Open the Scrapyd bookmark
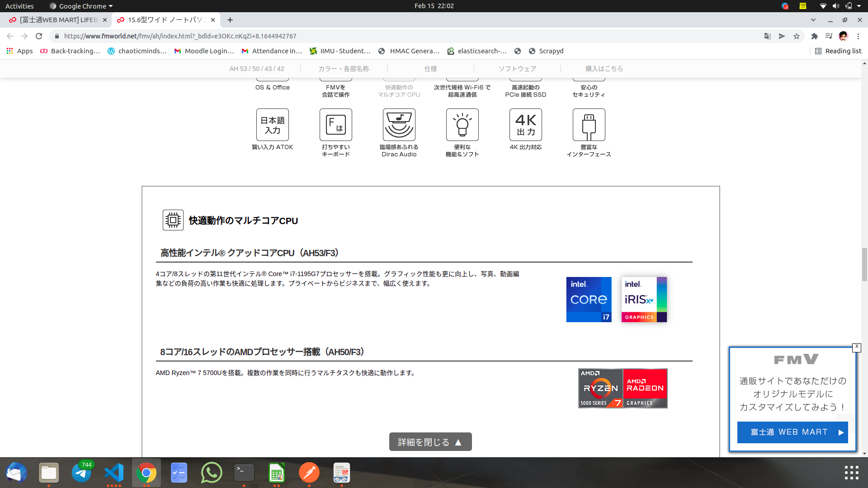The width and height of the screenshot is (868, 488). point(546,51)
